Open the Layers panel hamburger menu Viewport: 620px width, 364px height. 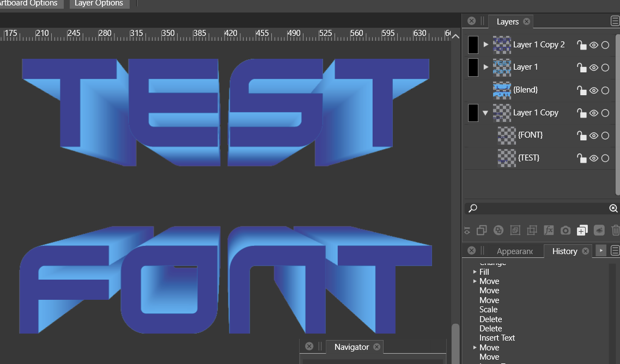tap(615, 22)
